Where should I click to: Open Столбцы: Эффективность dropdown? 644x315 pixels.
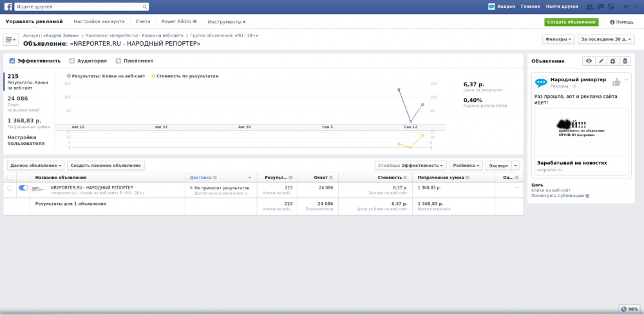coord(410,166)
